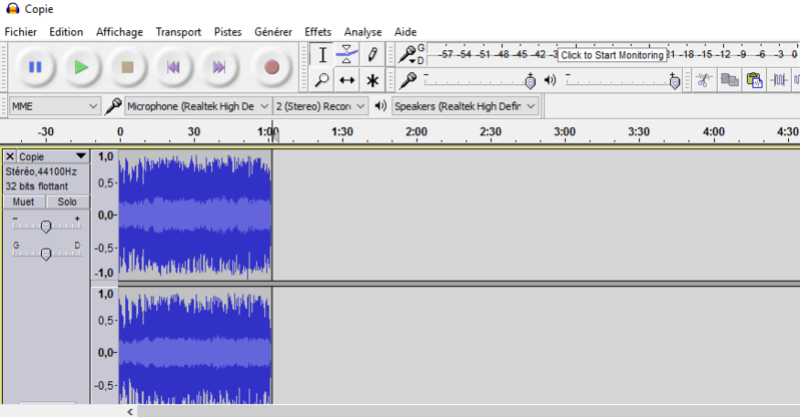
Task: Click the 2:00 mark on timeline ruler
Action: tap(416, 132)
